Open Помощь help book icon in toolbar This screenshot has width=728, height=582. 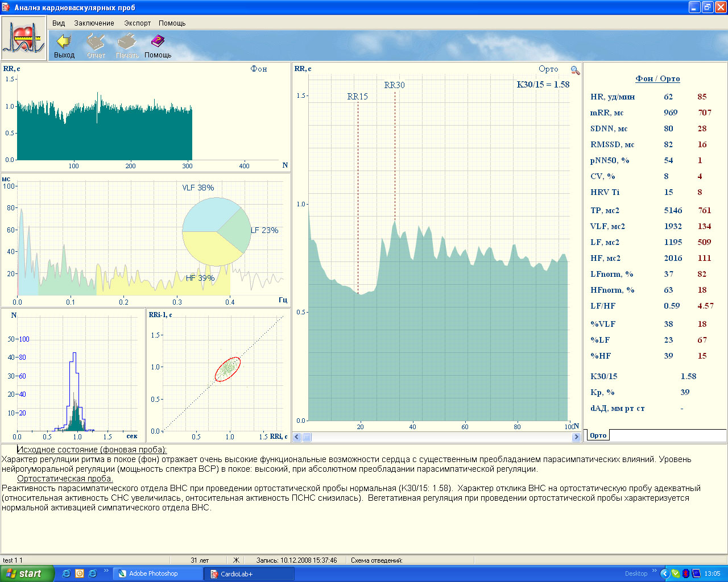158,42
